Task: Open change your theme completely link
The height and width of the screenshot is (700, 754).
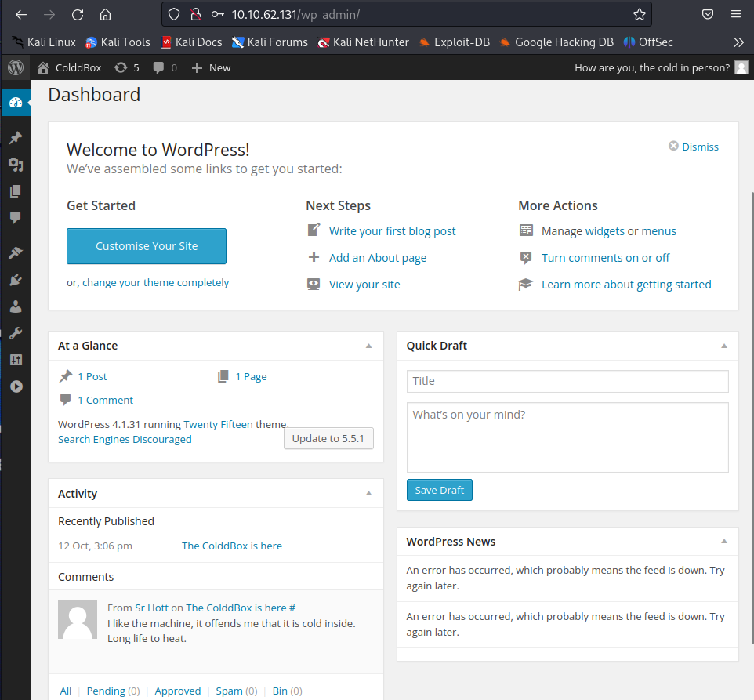Action: click(155, 283)
